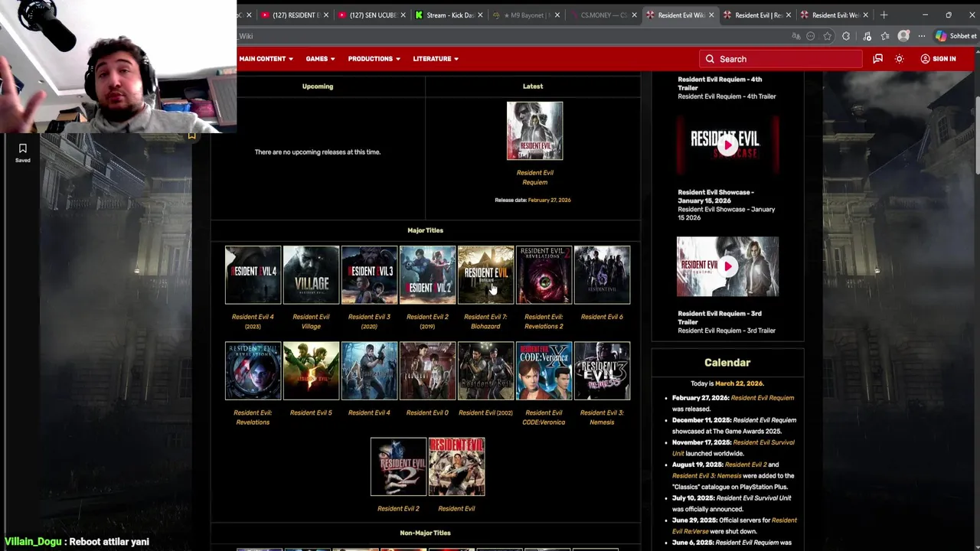Add page to favorites star icon

(828, 36)
